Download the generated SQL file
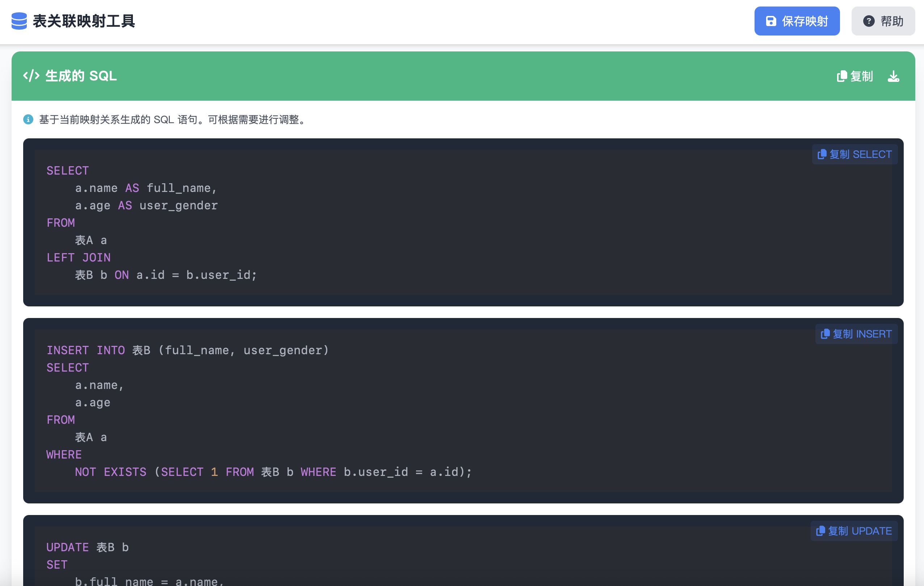 pos(893,76)
